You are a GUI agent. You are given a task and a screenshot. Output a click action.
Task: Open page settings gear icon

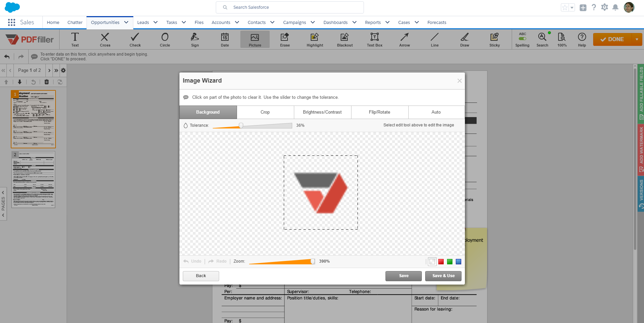(x=63, y=70)
